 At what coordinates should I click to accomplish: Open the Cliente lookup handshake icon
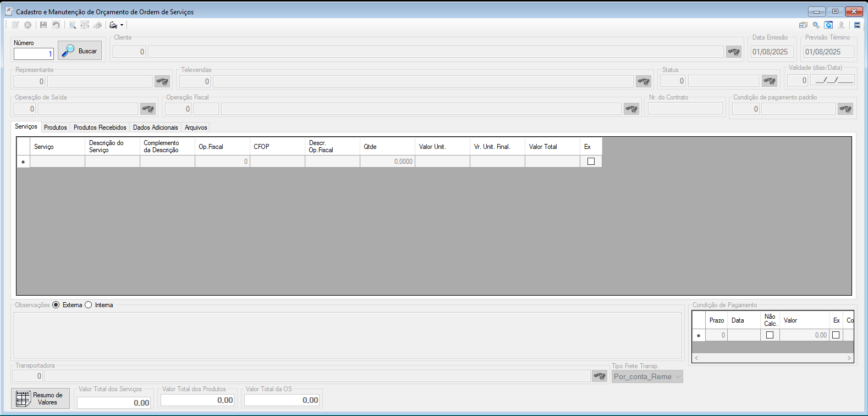[x=734, y=52]
